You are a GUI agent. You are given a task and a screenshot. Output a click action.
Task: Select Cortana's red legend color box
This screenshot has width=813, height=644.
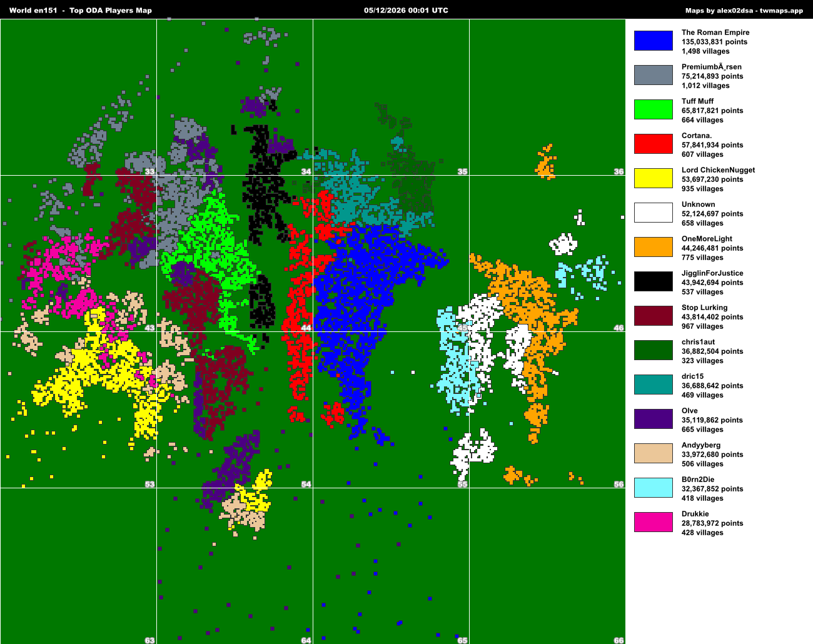pos(654,144)
